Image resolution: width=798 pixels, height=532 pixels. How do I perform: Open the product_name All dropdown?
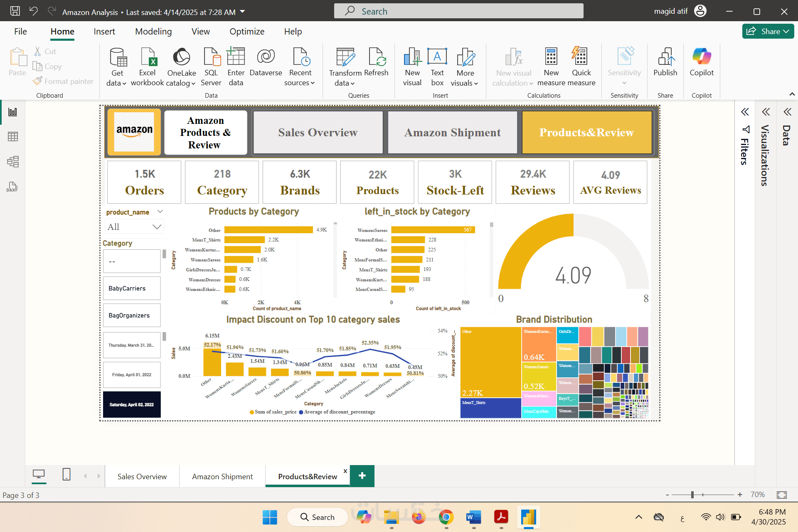click(x=134, y=227)
